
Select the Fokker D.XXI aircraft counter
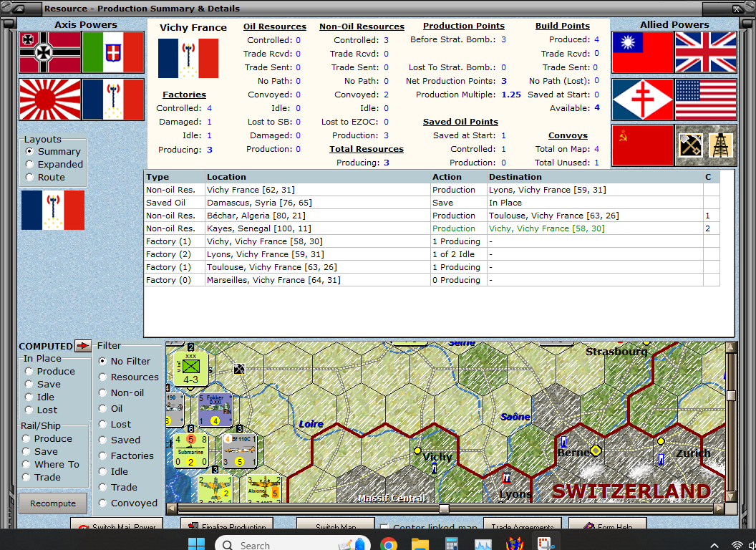click(215, 410)
